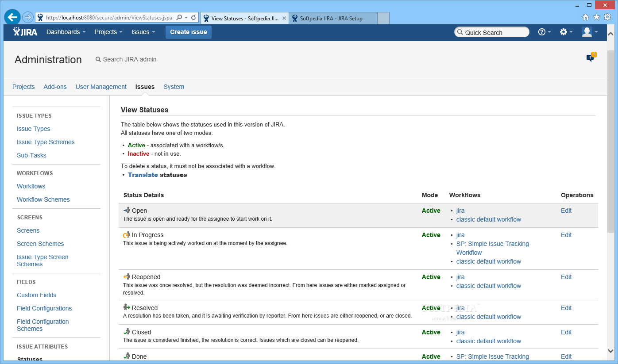This screenshot has width=618, height=364.
Task: Open the browser Home icon
Action: [x=586, y=17]
